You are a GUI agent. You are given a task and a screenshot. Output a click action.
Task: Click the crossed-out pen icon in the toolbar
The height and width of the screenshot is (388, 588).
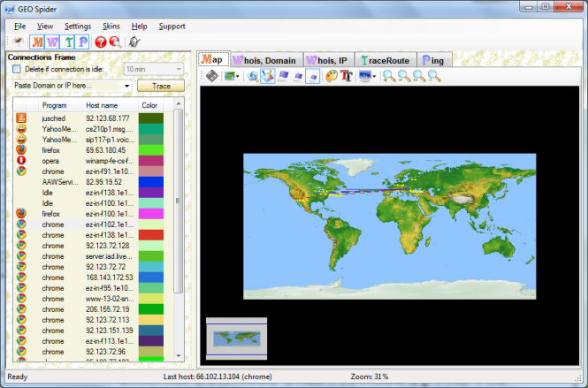(134, 42)
